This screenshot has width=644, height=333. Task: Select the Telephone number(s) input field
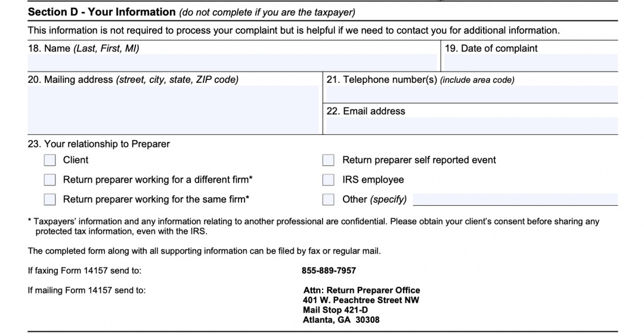[x=471, y=94]
